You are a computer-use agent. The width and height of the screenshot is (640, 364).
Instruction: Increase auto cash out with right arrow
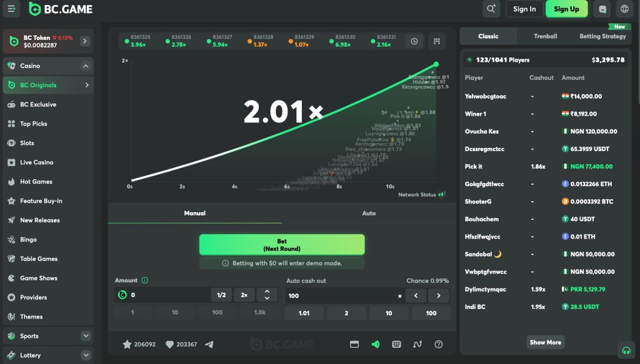pyautogui.click(x=439, y=295)
